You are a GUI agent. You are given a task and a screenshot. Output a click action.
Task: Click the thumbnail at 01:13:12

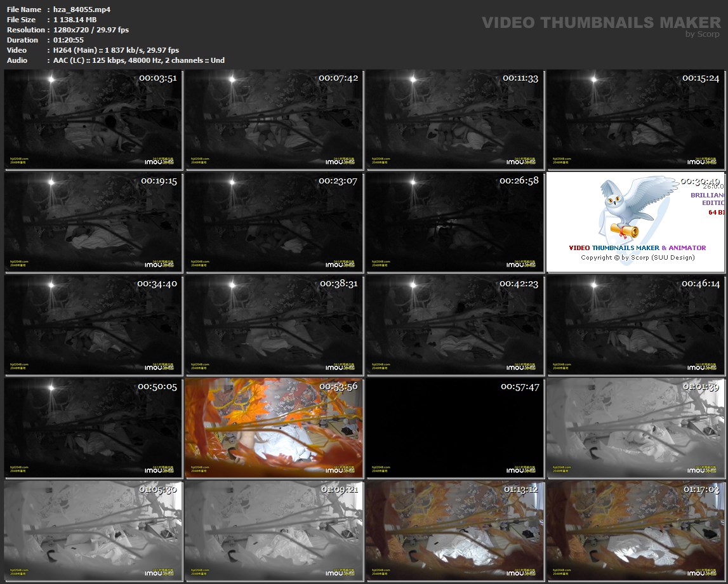coord(455,531)
